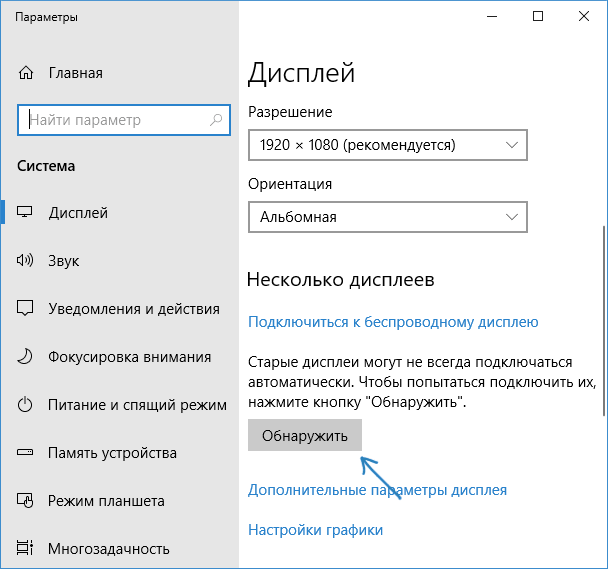Expand the Ориентация Альбомная dropdown
The image size is (608, 569).
(388, 217)
